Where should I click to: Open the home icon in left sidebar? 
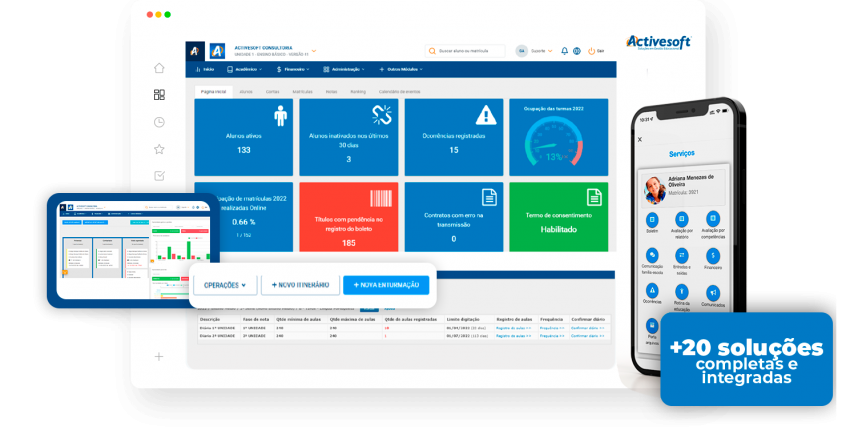[159, 68]
